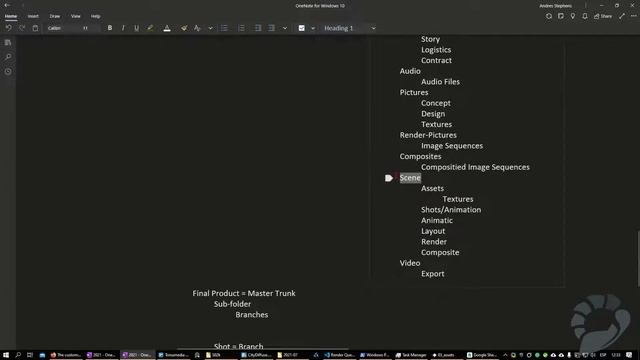Toggle the numbered list
The height and width of the screenshot is (360, 640).
tap(241, 28)
